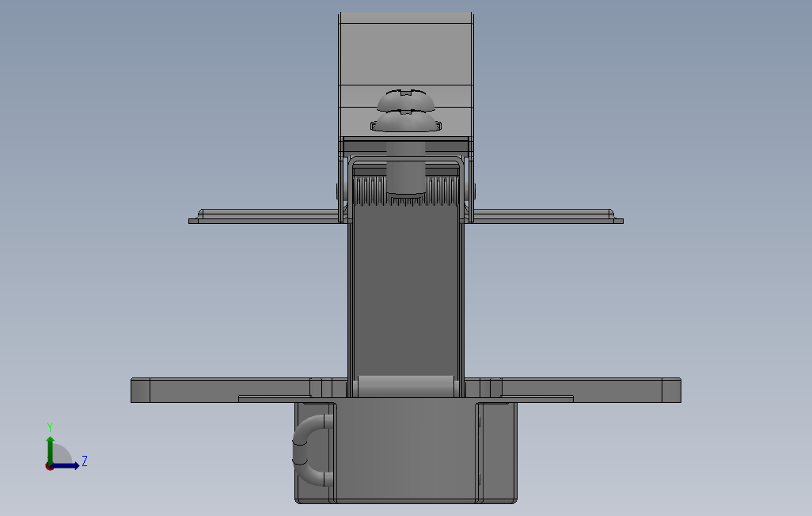812x516 pixels.
Task: Select the lower dome screw head with washer
Action: click(x=406, y=122)
